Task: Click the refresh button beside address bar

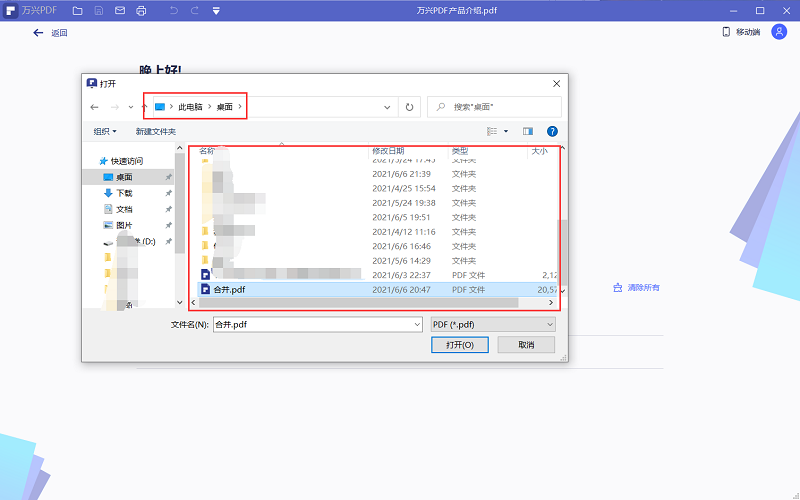Action: tap(408, 106)
